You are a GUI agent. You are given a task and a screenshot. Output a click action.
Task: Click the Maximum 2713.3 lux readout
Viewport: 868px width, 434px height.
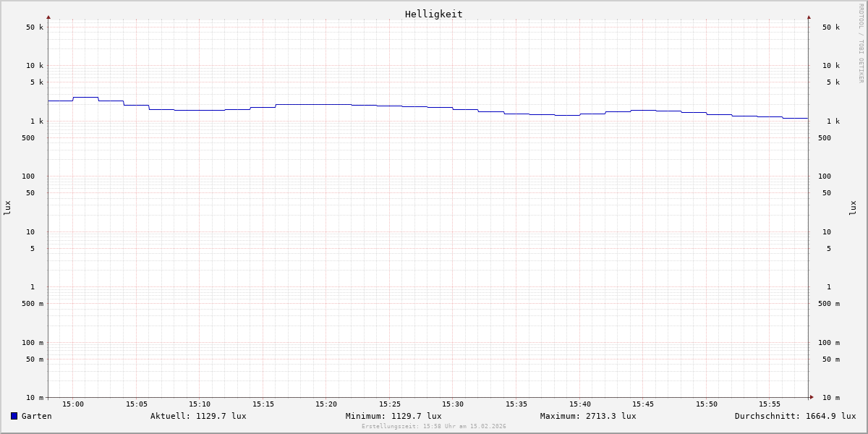[588, 416]
